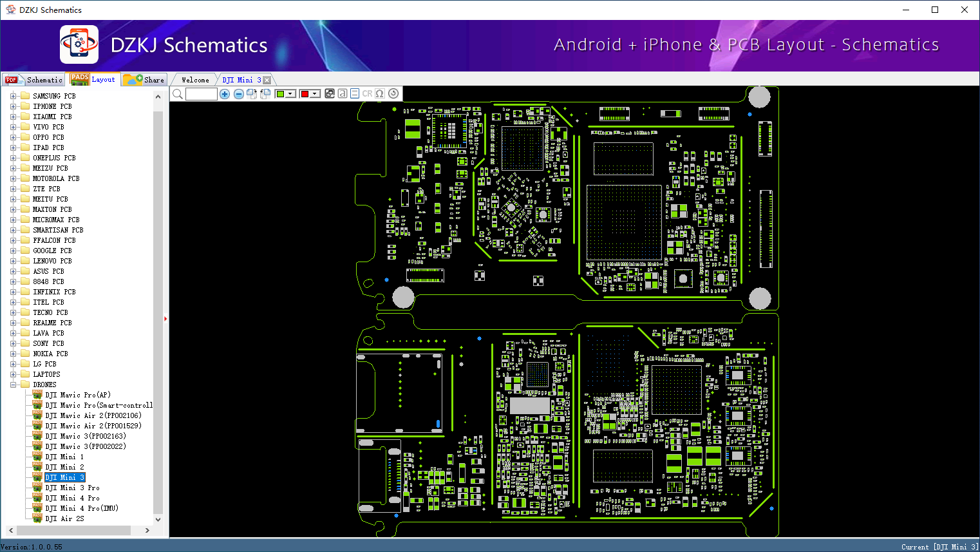Expand the IPHONE PCB folder
The height and width of the screenshot is (552, 980).
tap(13, 106)
